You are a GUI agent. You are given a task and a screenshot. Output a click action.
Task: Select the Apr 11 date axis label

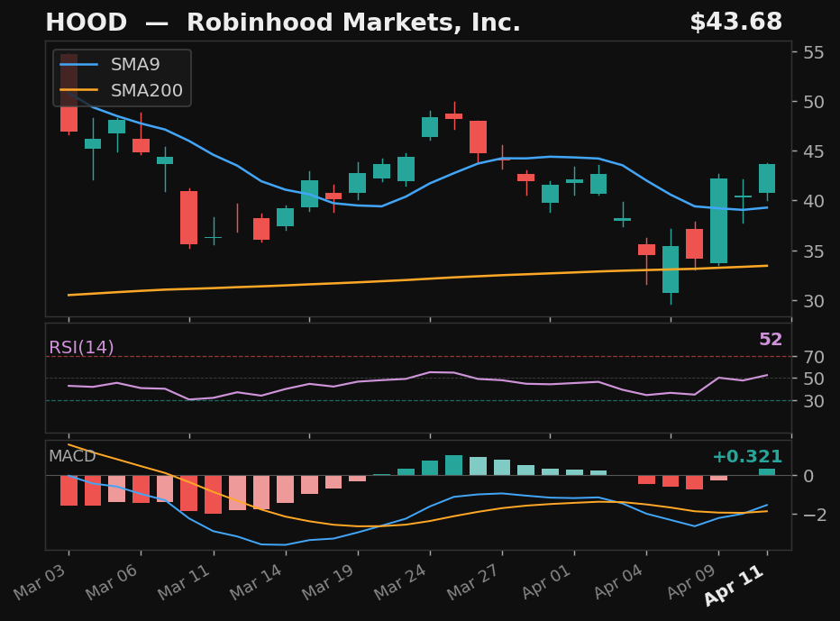[x=735, y=585]
